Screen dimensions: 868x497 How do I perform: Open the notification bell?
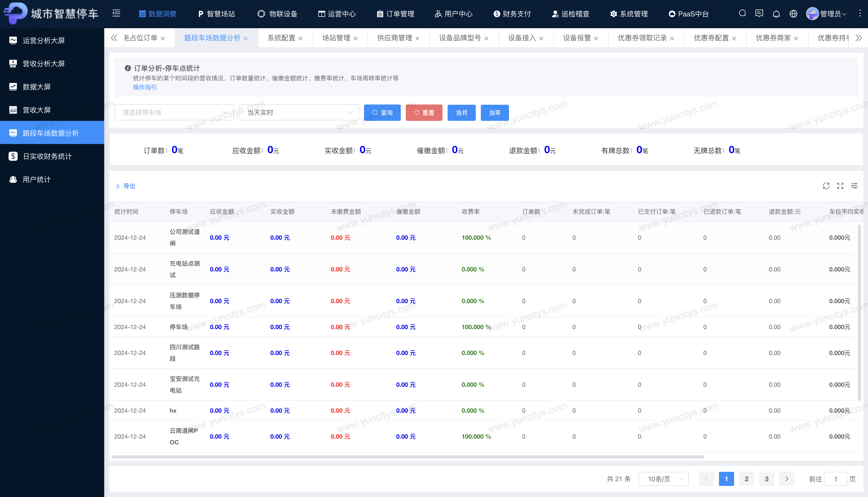coord(776,14)
